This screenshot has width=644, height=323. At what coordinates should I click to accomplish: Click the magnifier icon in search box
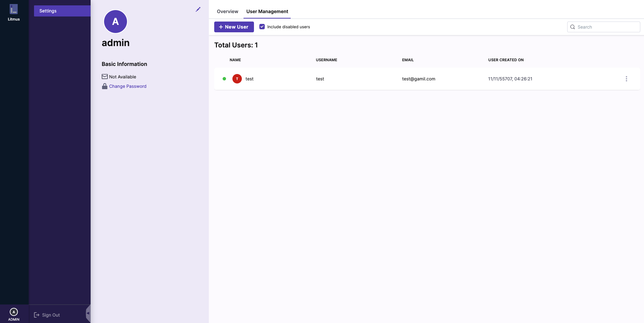click(573, 27)
